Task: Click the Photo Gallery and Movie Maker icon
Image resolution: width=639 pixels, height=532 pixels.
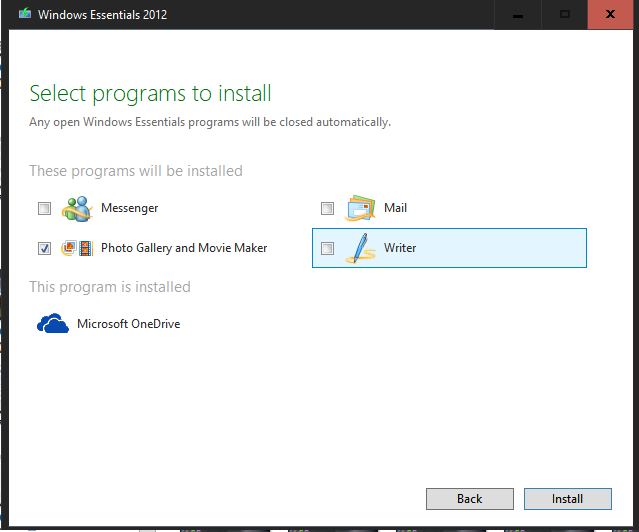Action: 77,248
